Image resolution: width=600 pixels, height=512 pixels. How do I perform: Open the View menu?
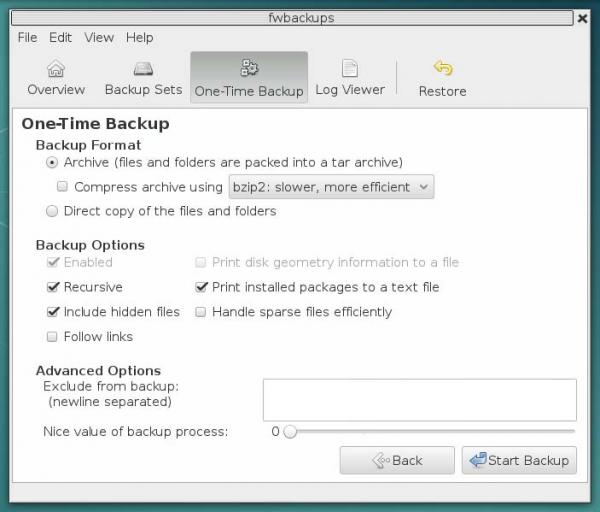point(99,38)
